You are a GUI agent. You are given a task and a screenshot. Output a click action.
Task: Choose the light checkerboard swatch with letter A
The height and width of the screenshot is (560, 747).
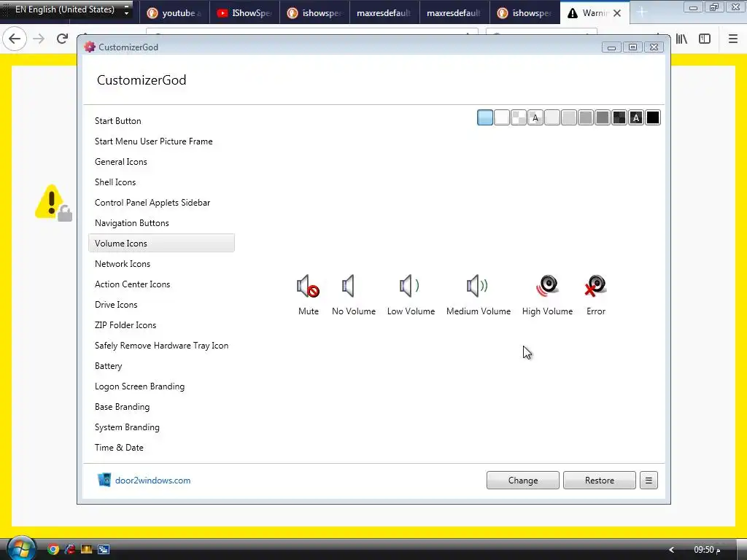535,117
